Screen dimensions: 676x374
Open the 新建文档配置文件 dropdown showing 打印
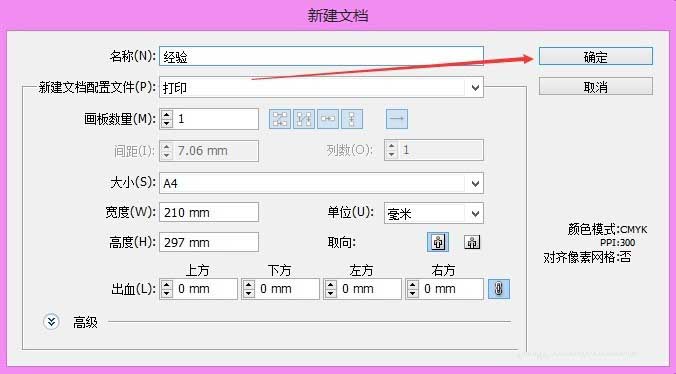pos(321,87)
